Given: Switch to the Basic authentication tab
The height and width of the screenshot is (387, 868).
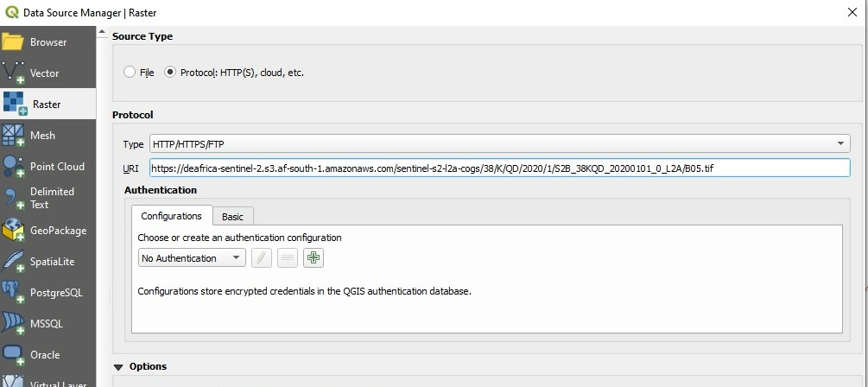Looking at the screenshot, I should click(232, 217).
